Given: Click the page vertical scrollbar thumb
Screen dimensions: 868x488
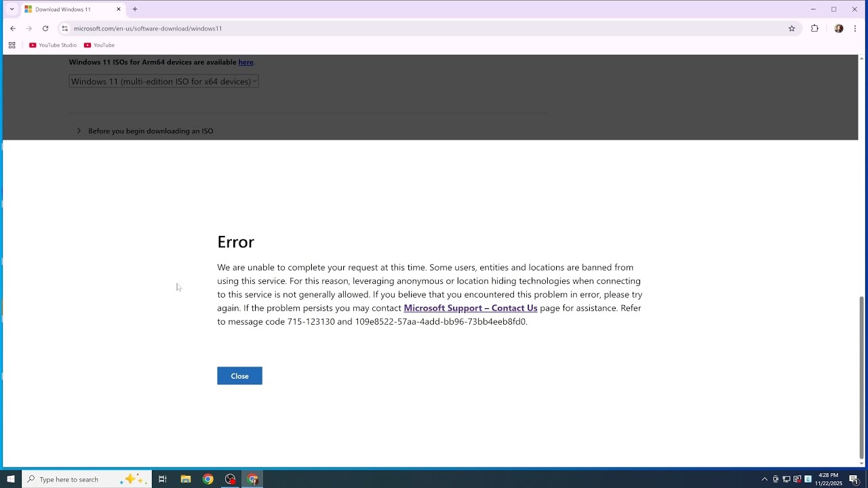Looking at the screenshot, I should tap(862, 378).
